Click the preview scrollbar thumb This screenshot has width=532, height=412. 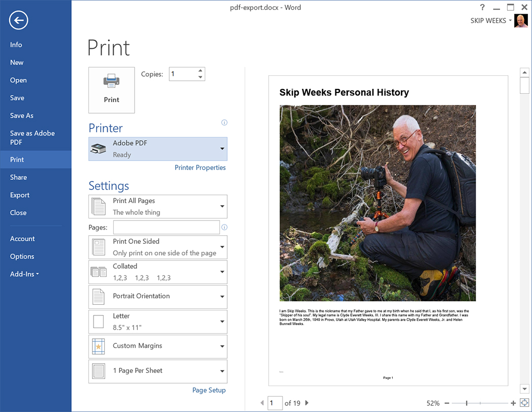click(524, 85)
